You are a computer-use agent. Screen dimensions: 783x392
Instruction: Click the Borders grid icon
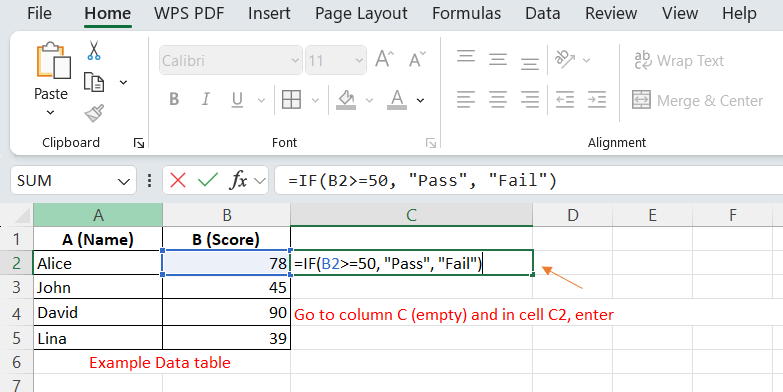(x=291, y=100)
